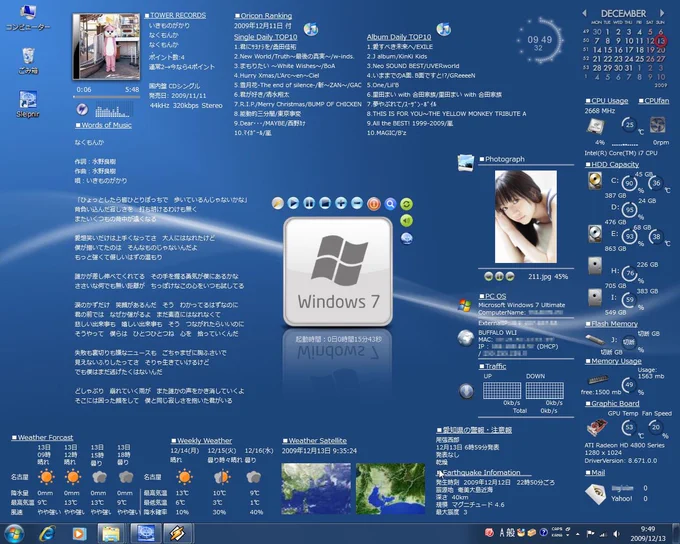Open the Oricon Ranking link
680x544 pixels.
[x=263, y=16]
